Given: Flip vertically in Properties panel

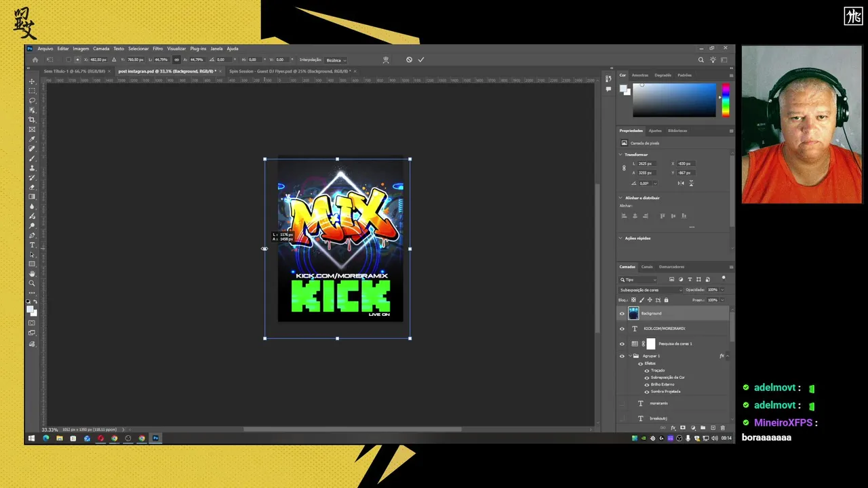Looking at the screenshot, I should [690, 183].
